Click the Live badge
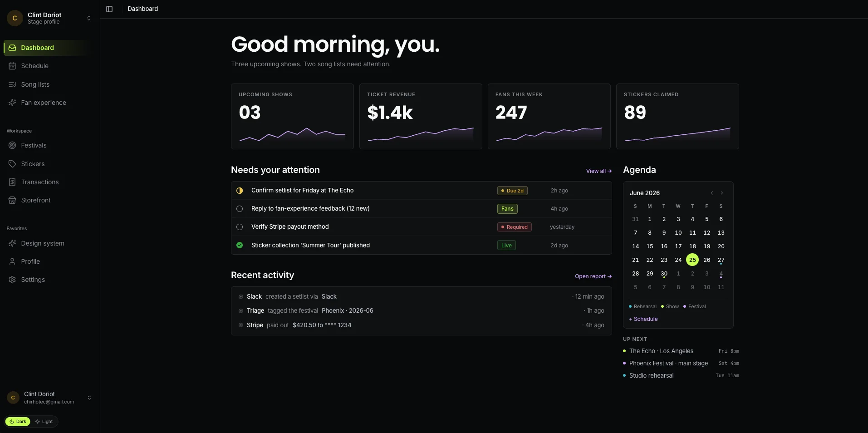 tap(506, 246)
